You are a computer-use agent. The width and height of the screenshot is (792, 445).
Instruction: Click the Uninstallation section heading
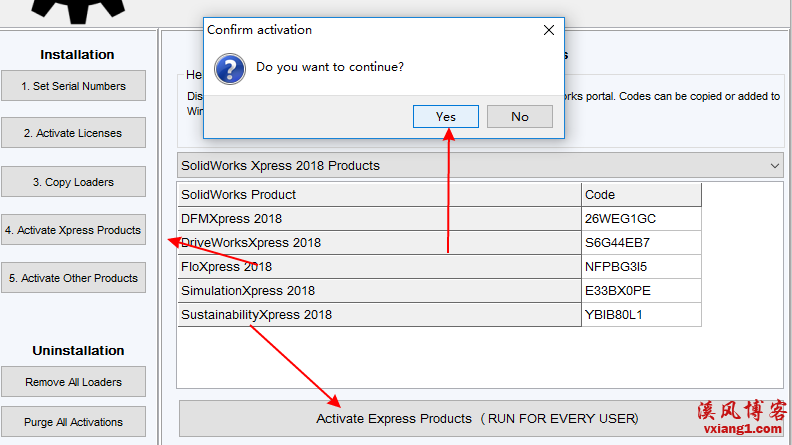coord(78,351)
